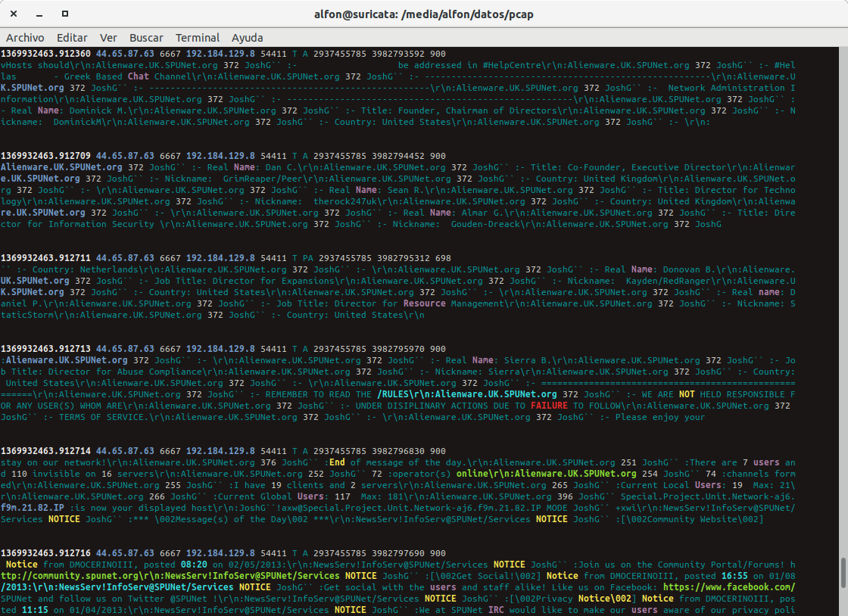Open the Archivo menu

tap(25, 38)
